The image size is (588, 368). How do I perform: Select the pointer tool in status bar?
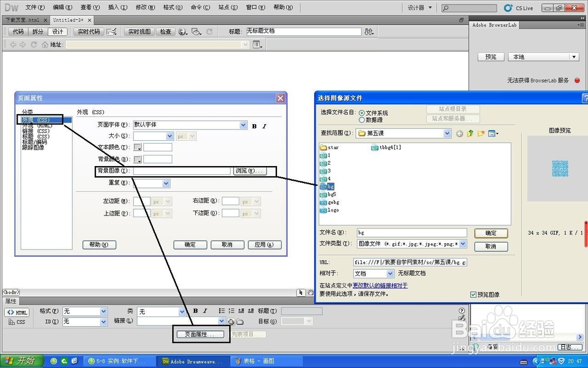point(300,293)
